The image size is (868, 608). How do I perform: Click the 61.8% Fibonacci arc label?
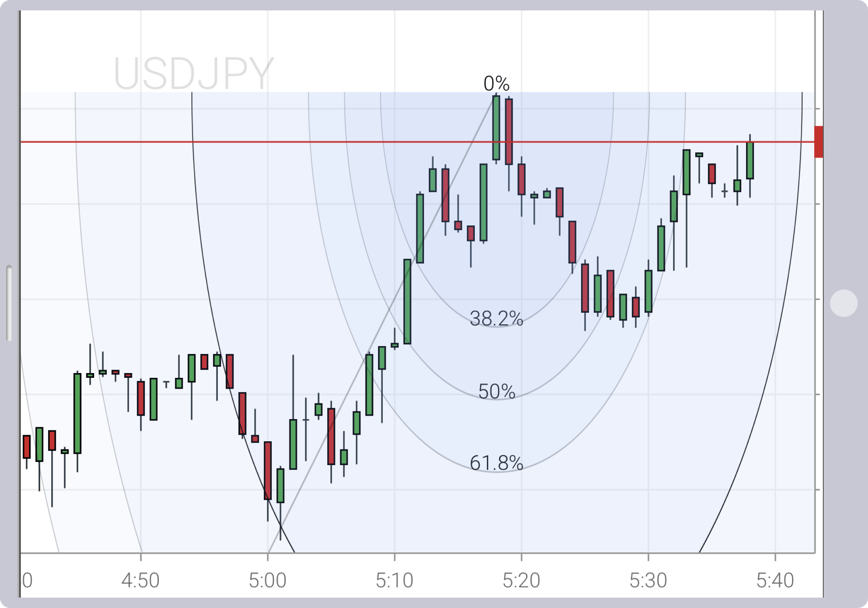(496, 463)
